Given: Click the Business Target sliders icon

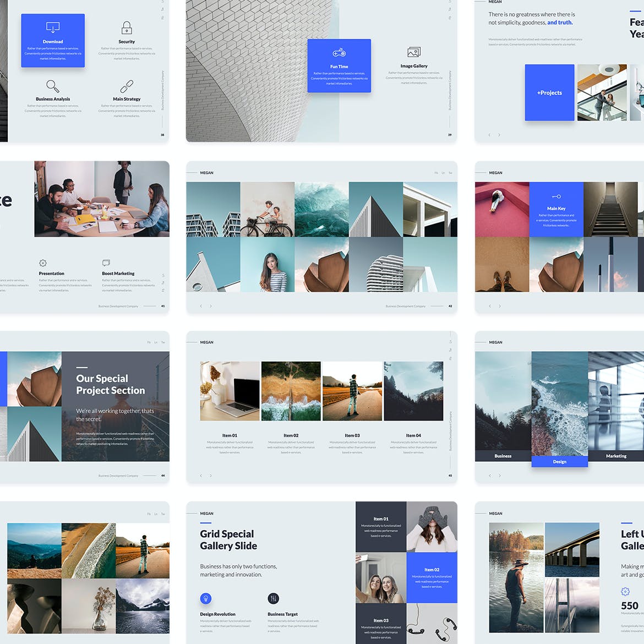Looking at the screenshot, I should (273, 598).
